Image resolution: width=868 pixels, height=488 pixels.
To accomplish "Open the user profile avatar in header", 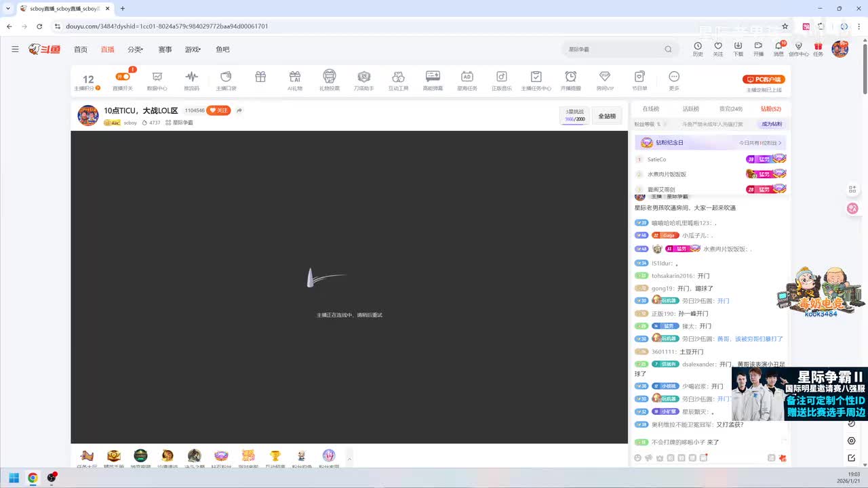I will 840,49.
